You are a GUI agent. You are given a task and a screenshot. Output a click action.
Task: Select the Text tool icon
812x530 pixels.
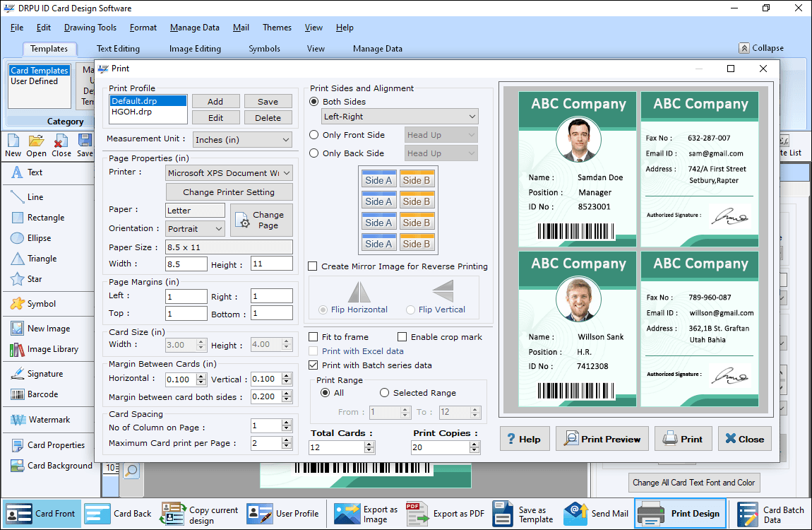tap(17, 172)
